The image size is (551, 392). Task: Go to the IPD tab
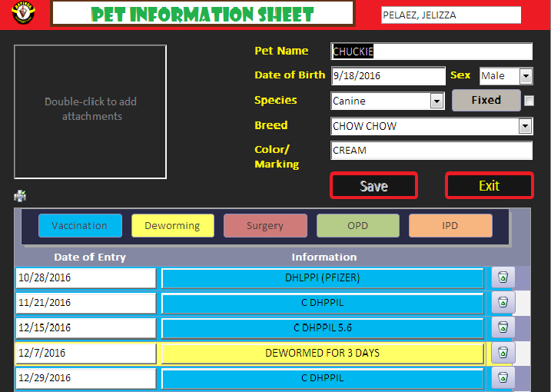point(450,225)
